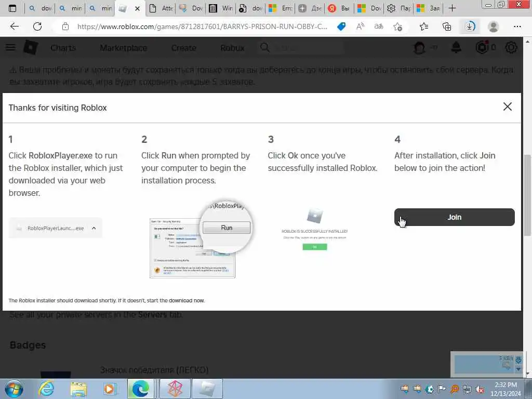This screenshot has height=399, width=532.
Task: Switch to the "Atte" browser tab
Action: pos(161,8)
